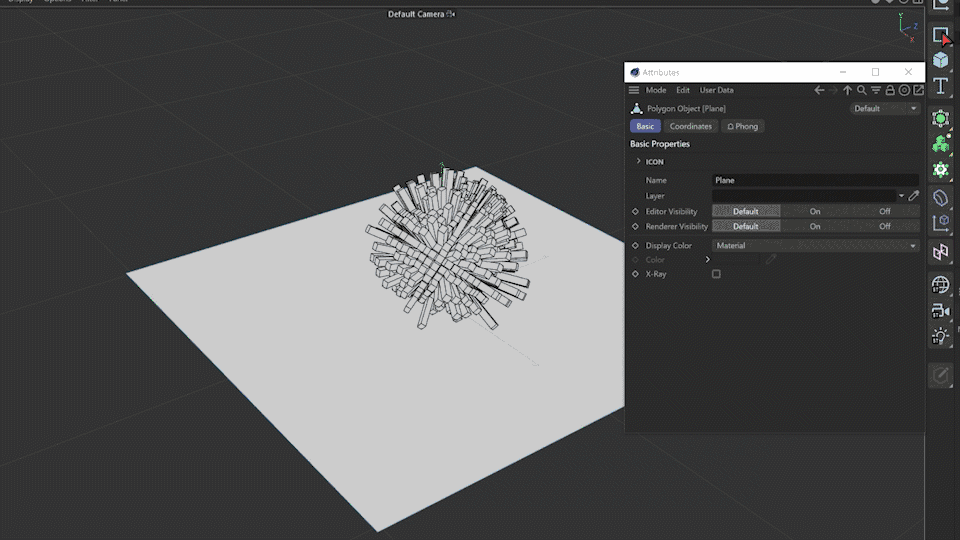Add a Light object from toolbar
The height and width of the screenshot is (540, 960).
click(940, 336)
